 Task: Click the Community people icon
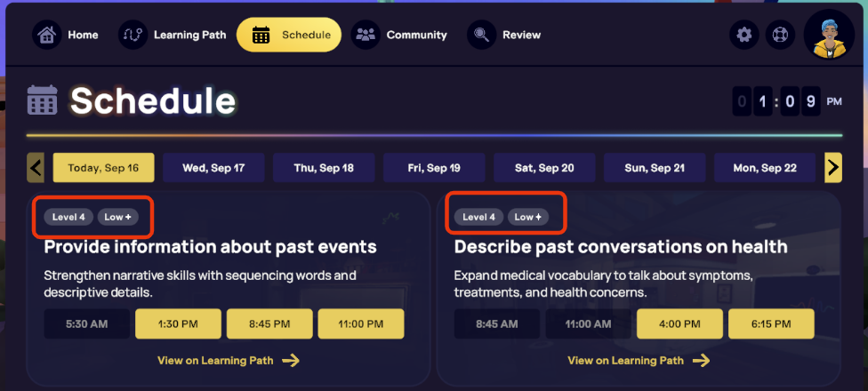click(366, 36)
